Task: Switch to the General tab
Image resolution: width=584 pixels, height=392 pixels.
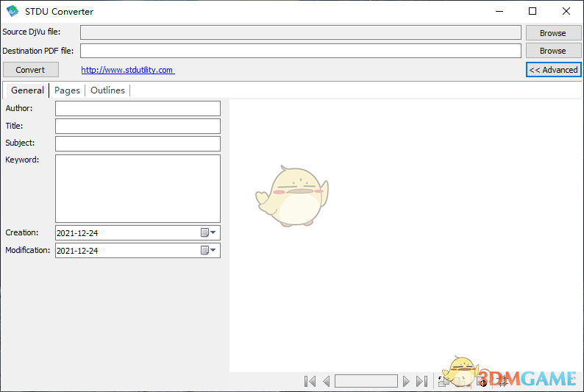Action: pos(27,90)
